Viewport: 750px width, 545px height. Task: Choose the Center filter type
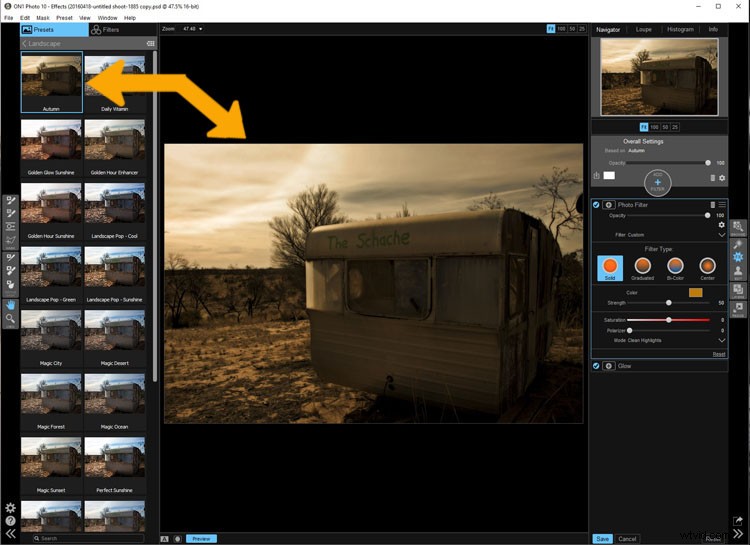click(x=707, y=268)
